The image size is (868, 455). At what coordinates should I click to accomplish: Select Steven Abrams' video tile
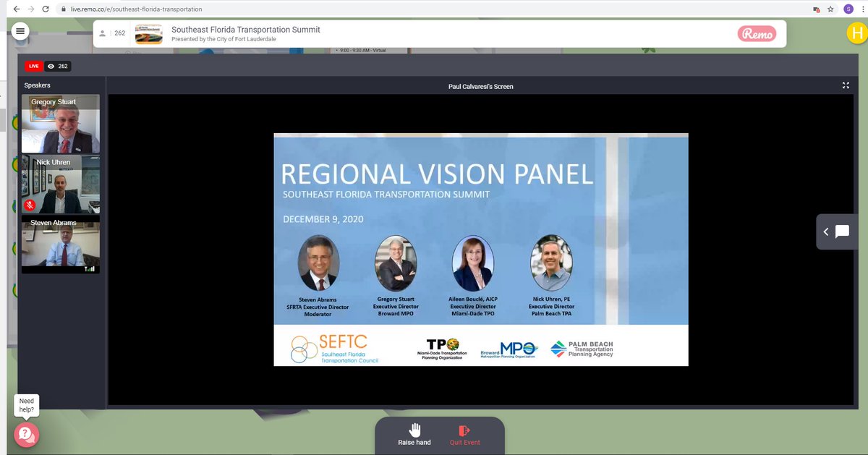click(61, 245)
